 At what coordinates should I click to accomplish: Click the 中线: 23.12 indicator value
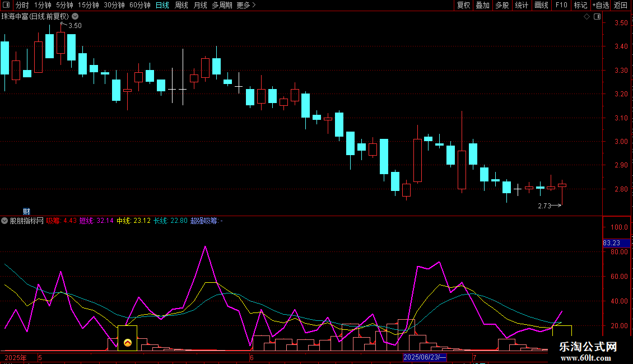coord(134,221)
